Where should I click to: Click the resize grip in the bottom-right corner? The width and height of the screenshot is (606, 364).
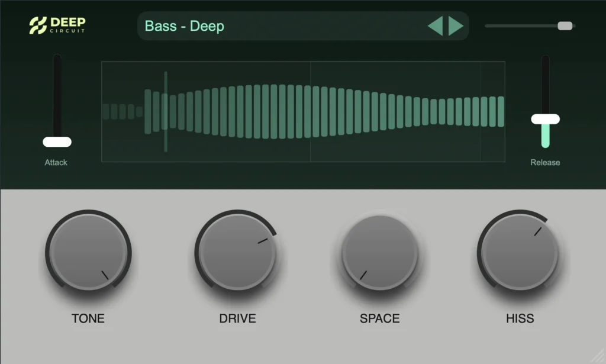point(599,357)
